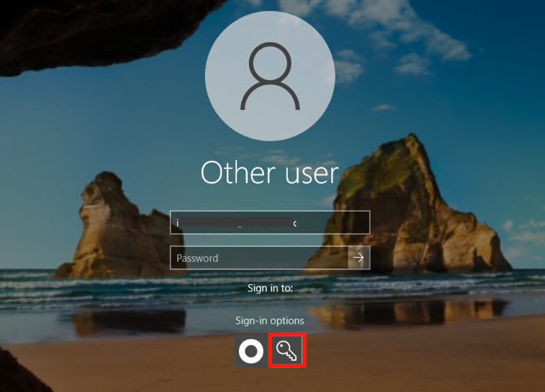
Task: Click the submit arrow in the password box
Action: coord(360,258)
